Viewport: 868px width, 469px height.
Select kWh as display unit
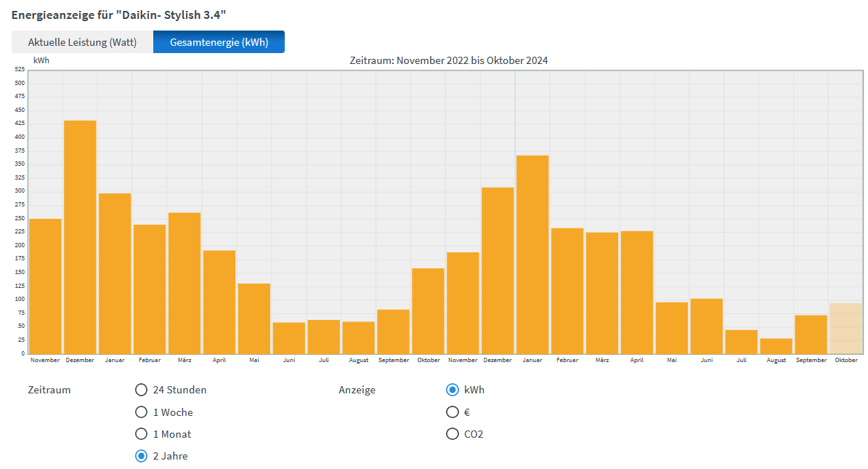point(452,390)
